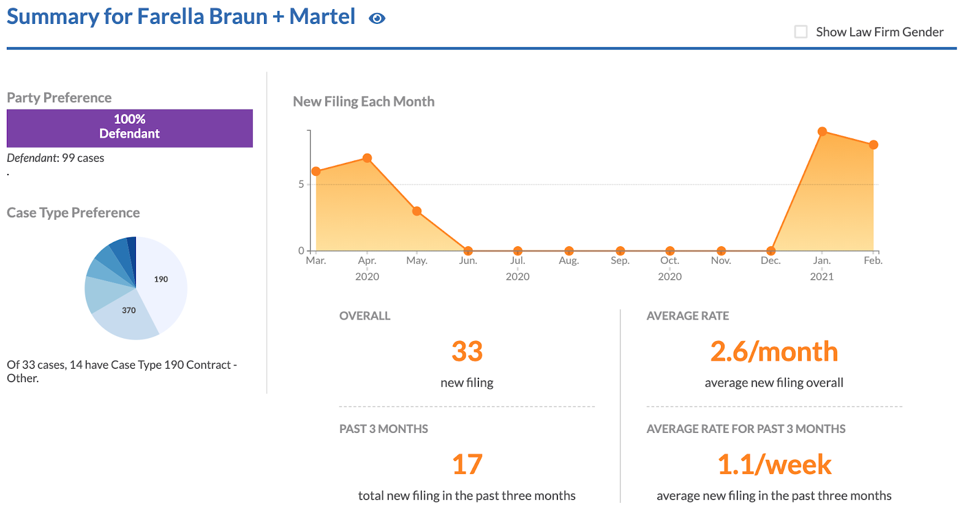Click the 'total new filing in the past three months' caption

point(467,496)
